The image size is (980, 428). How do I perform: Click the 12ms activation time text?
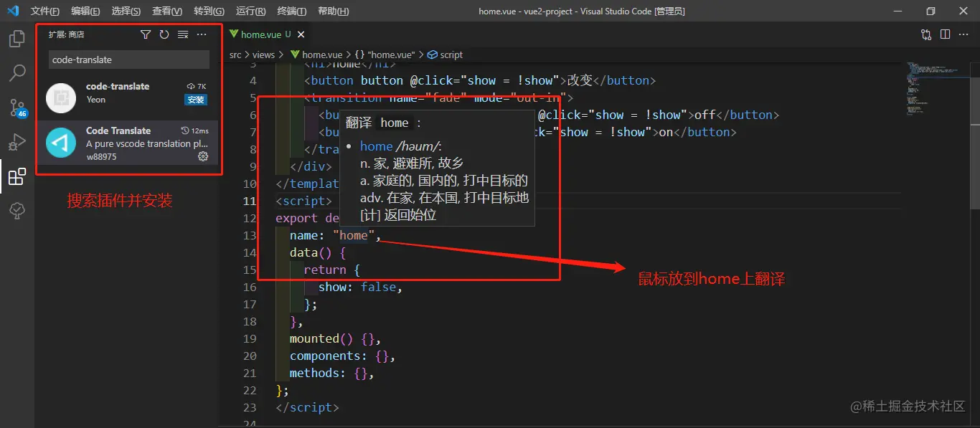(200, 130)
